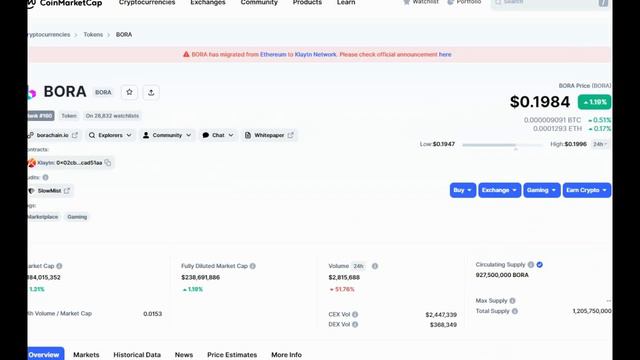
Task: Show Circulating Supply info icon
Action: point(531,265)
